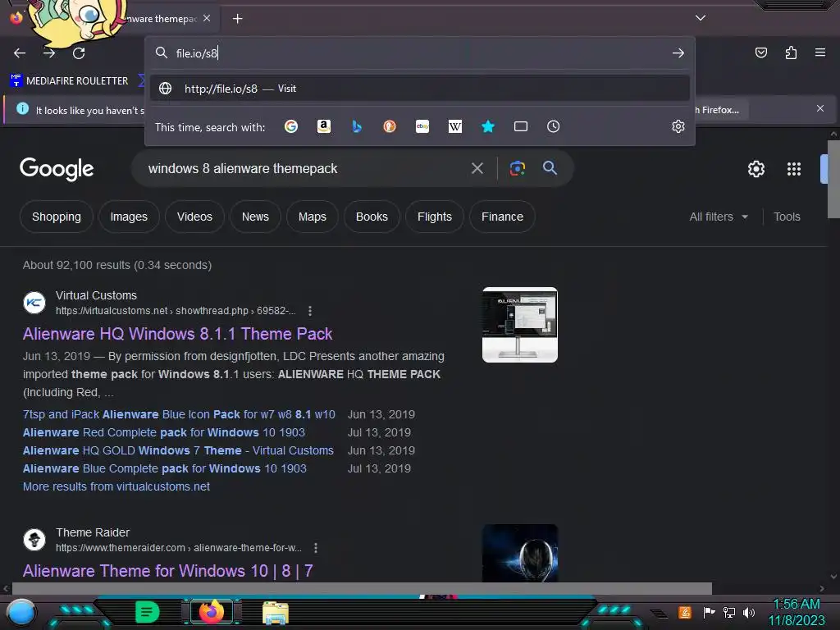The height and width of the screenshot is (630, 840).
Task: Filter results by Videos
Action: tap(194, 217)
